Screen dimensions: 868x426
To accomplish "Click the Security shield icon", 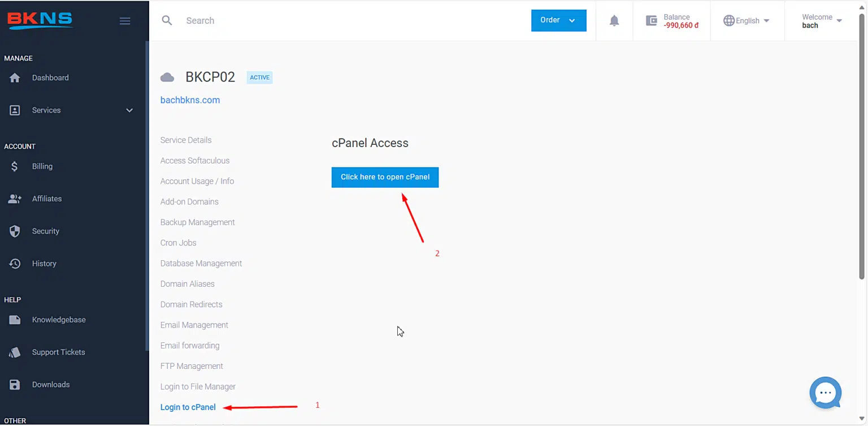I will 15,231.
